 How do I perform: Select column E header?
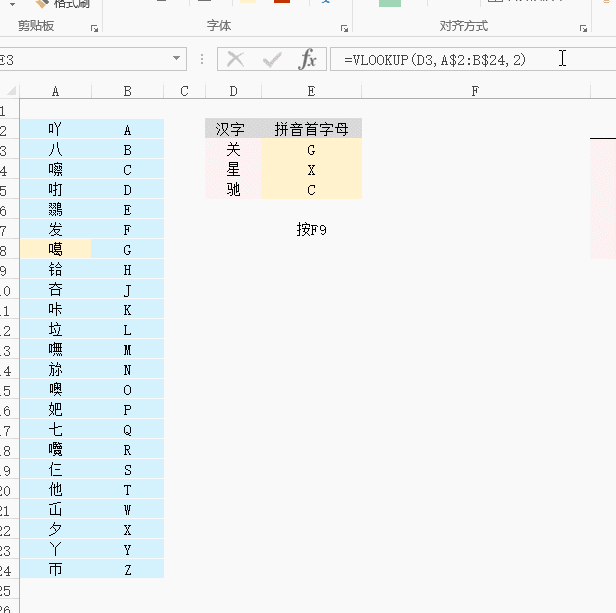311,91
